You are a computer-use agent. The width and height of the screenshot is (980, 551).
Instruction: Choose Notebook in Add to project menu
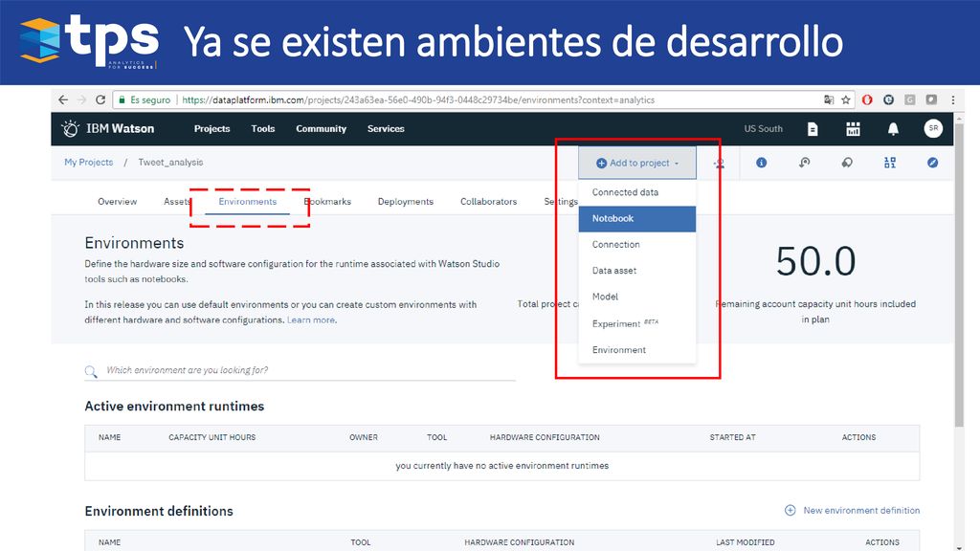point(636,219)
